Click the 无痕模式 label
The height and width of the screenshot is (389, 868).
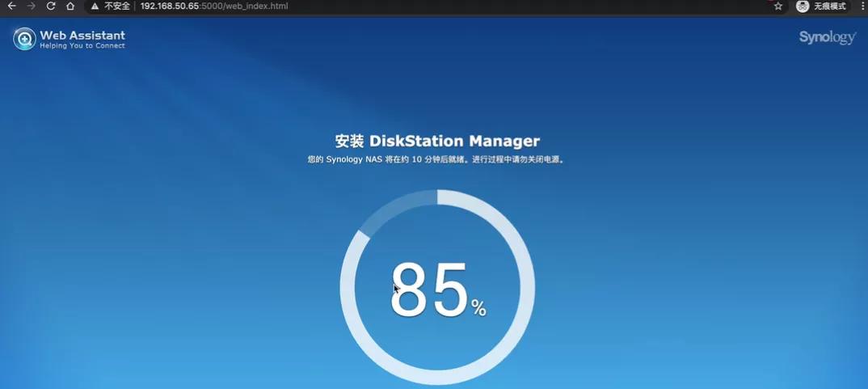click(830, 6)
